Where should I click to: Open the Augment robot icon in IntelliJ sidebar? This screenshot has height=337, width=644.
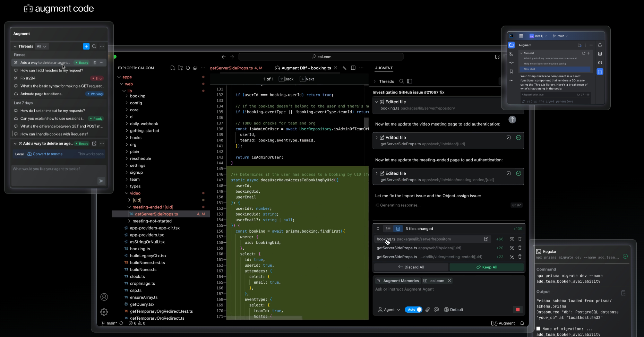point(600,72)
